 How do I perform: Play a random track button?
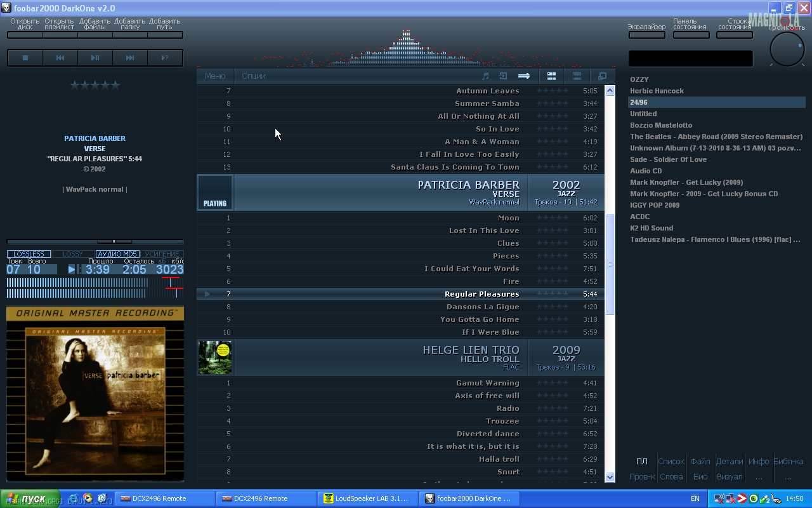tap(165, 58)
